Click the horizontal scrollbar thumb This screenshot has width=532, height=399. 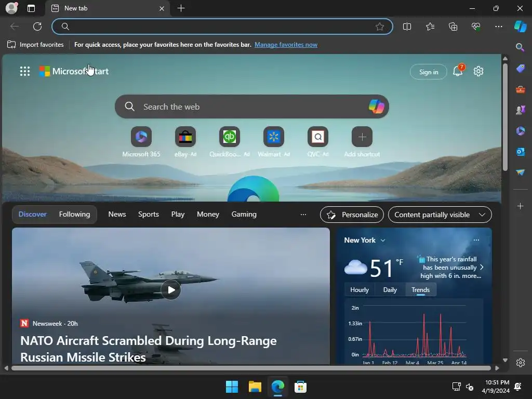tap(251, 368)
